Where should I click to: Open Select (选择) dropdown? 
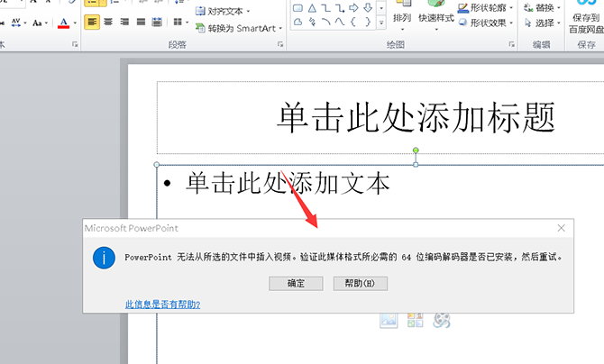(542, 23)
